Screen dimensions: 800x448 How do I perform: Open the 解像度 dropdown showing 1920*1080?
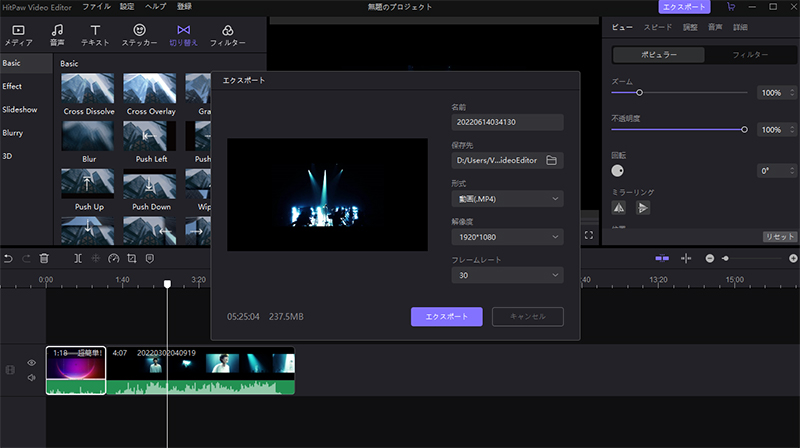(508, 237)
